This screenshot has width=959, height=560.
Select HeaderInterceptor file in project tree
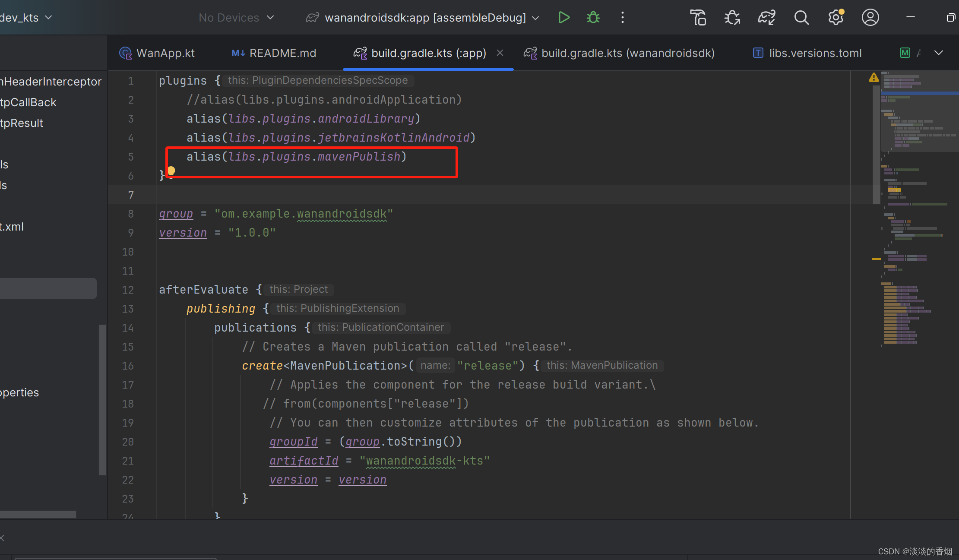click(x=51, y=82)
